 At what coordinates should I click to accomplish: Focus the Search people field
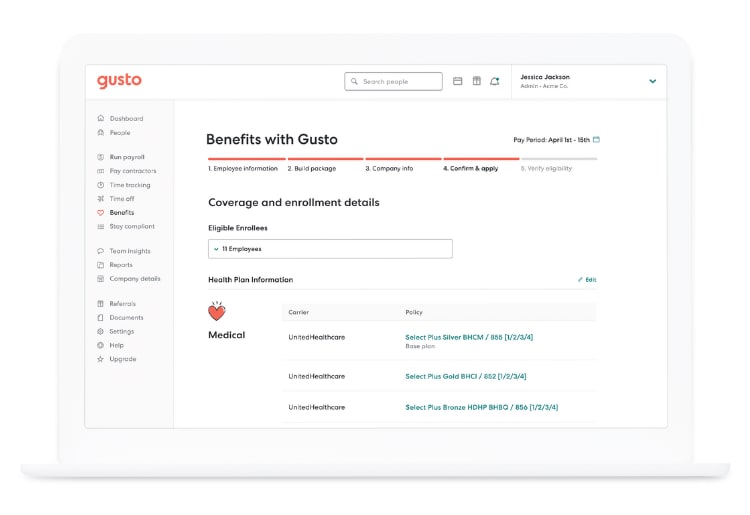[x=393, y=81]
